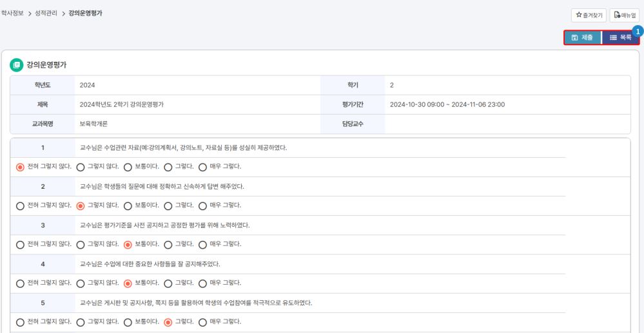The width and height of the screenshot is (644, 333).
Task: Select 보통이다 for question 4
Action: (x=128, y=283)
